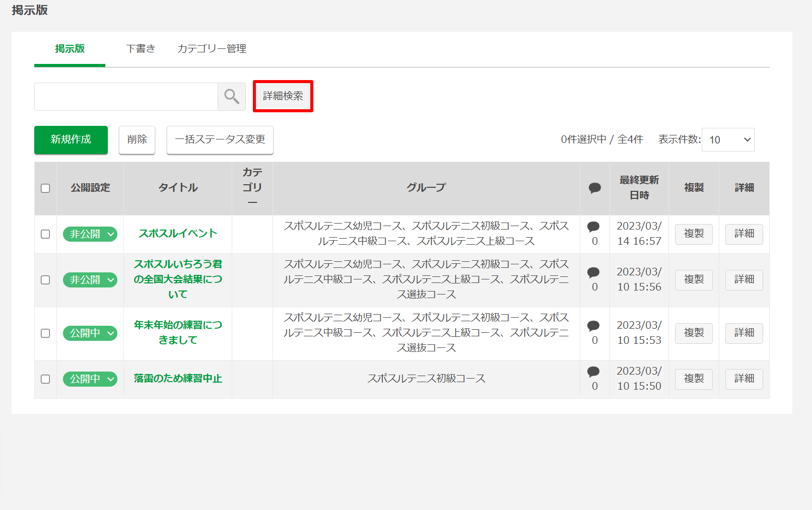Click the グループ column header
Screen dimensions: 812x510
[x=426, y=188]
